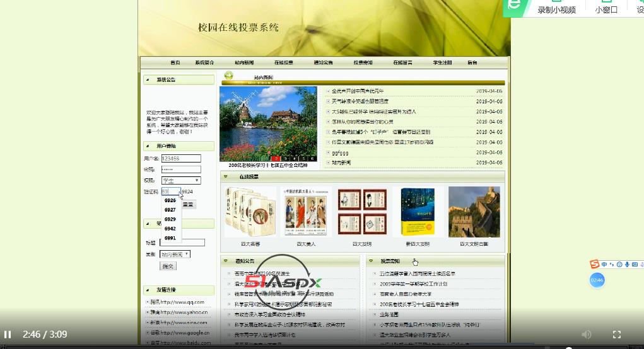The width and height of the screenshot is (644, 349).
Task: Open the 四大名著 book set thumbnail
Action: [x=250, y=212]
